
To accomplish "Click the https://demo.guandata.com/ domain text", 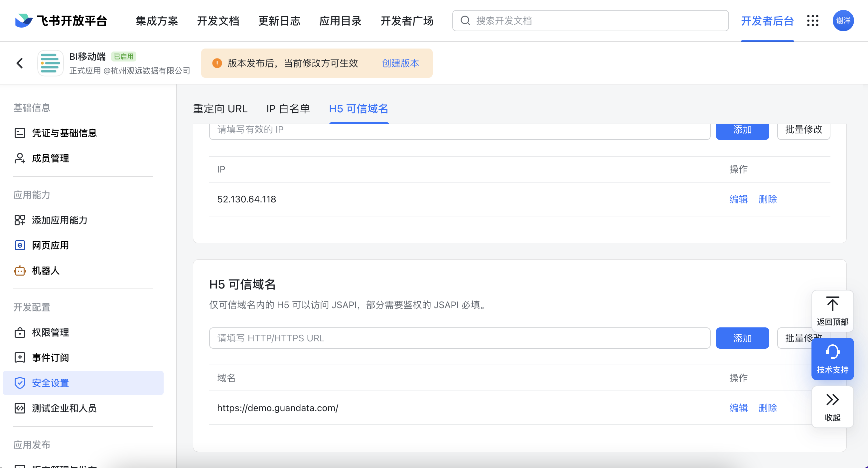I will [x=278, y=408].
